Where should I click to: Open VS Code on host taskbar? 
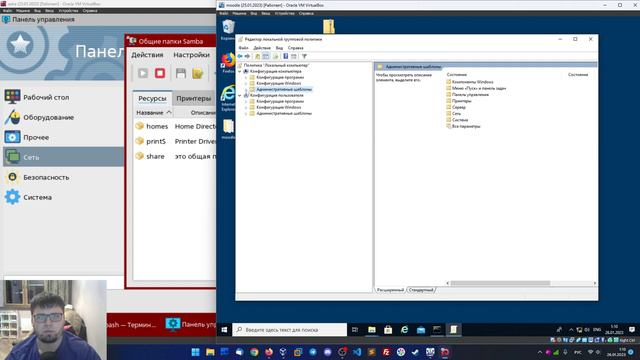pos(357,352)
